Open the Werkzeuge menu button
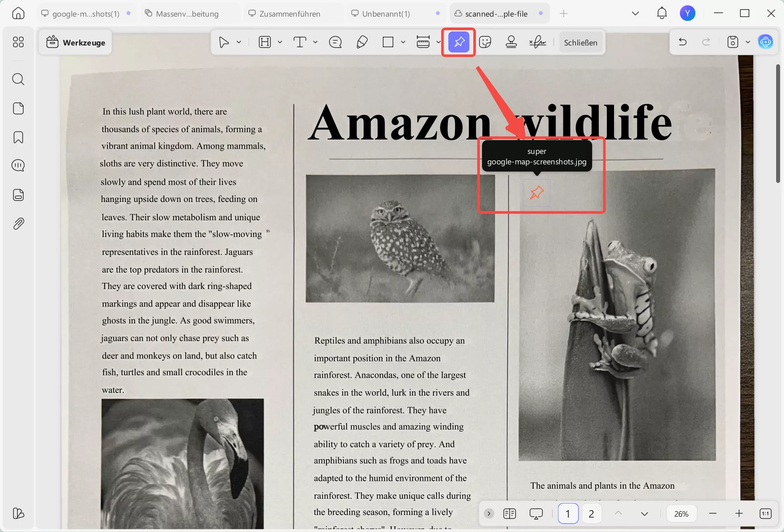784x532 pixels. (x=75, y=42)
